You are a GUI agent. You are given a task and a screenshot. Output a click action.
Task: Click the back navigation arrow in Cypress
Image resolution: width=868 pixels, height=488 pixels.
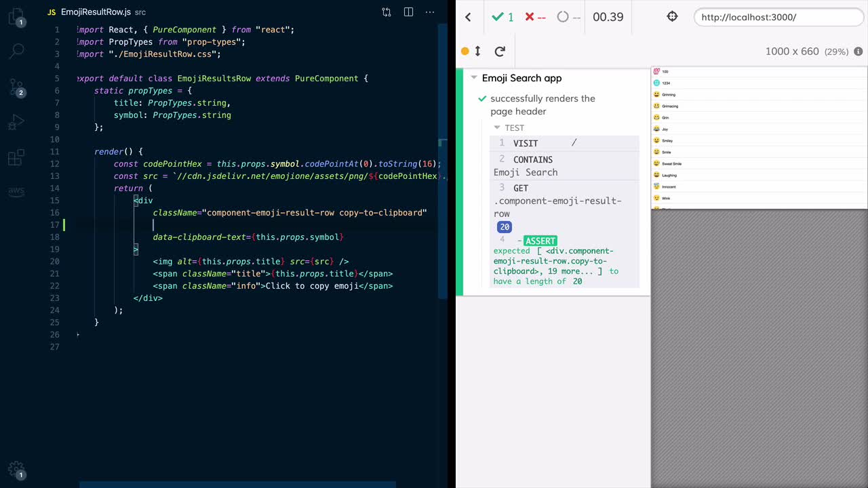(x=468, y=17)
